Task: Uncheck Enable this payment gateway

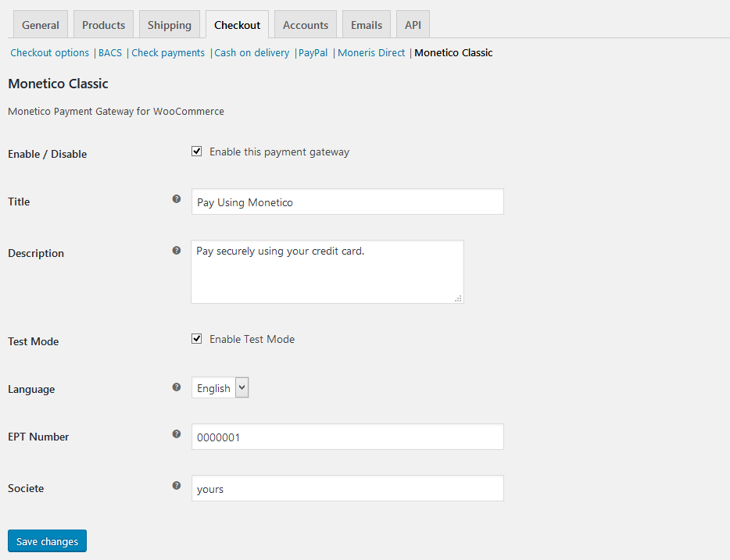Action: (197, 152)
